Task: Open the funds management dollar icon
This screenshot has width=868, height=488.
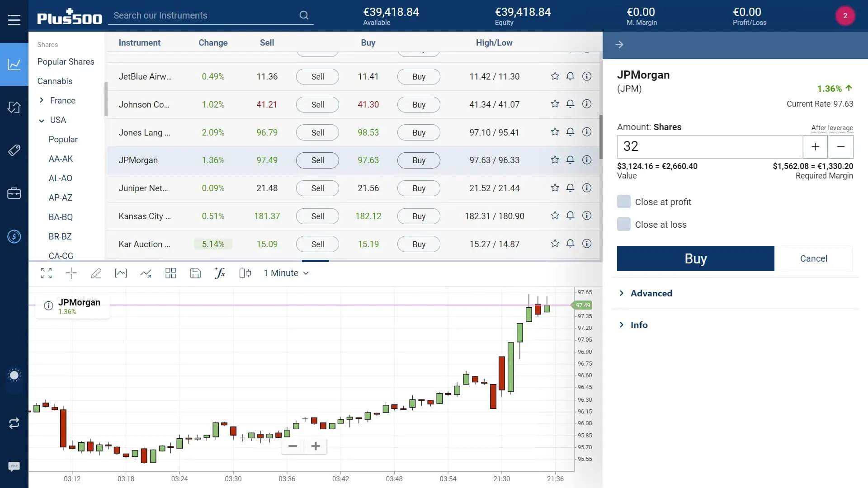Action: 14,236
